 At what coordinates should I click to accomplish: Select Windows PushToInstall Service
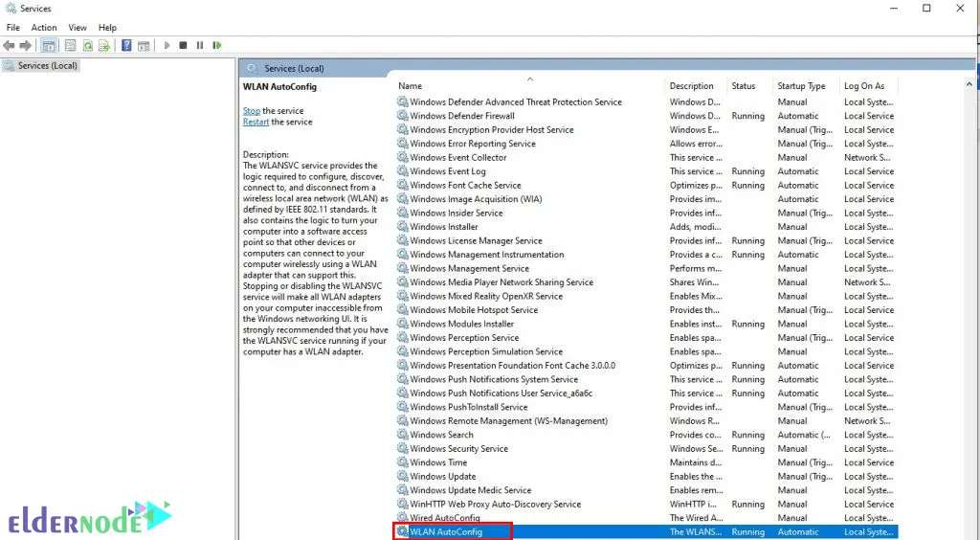tap(646, 407)
